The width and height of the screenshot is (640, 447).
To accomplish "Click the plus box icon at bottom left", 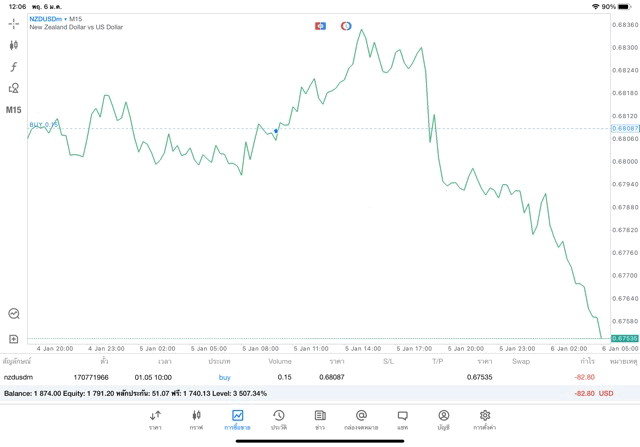I will point(14,339).
